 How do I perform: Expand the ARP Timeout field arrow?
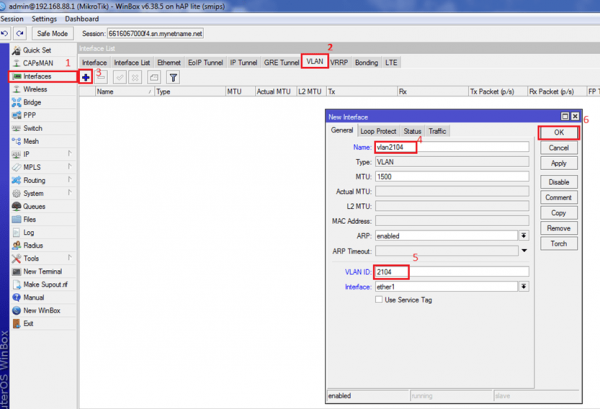[x=524, y=251]
